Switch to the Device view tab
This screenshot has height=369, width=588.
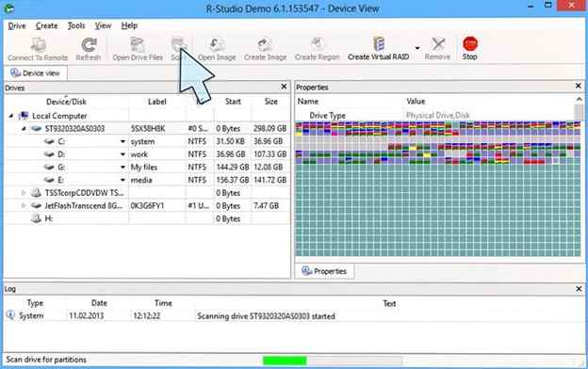point(35,73)
